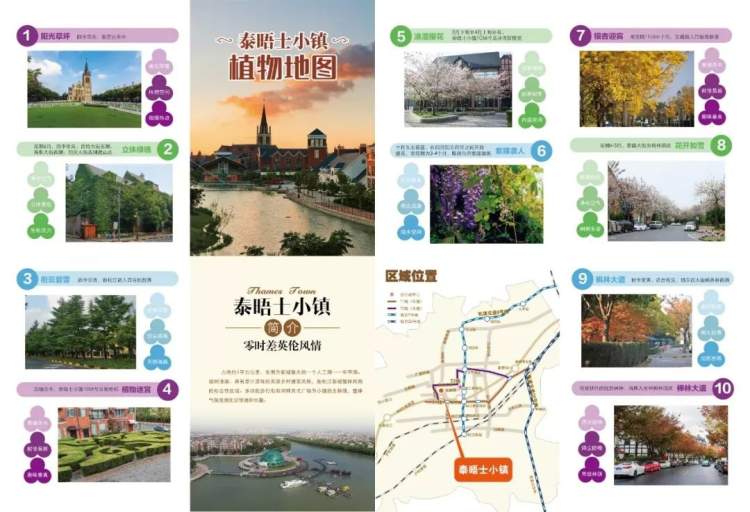Screen dimensions: 750x512
Task: Select the bottom blue clover icon in section 3
Action: point(157,357)
